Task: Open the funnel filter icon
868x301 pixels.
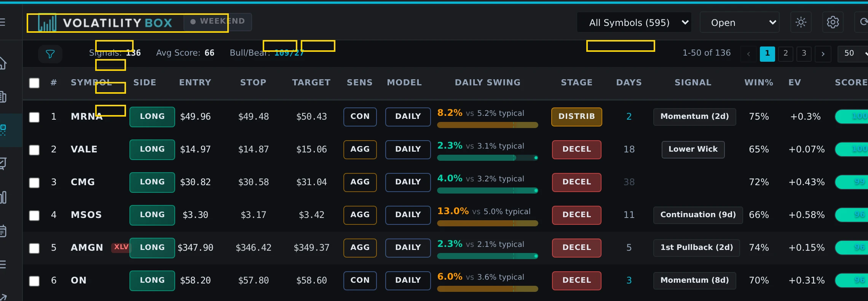Action: click(x=50, y=54)
